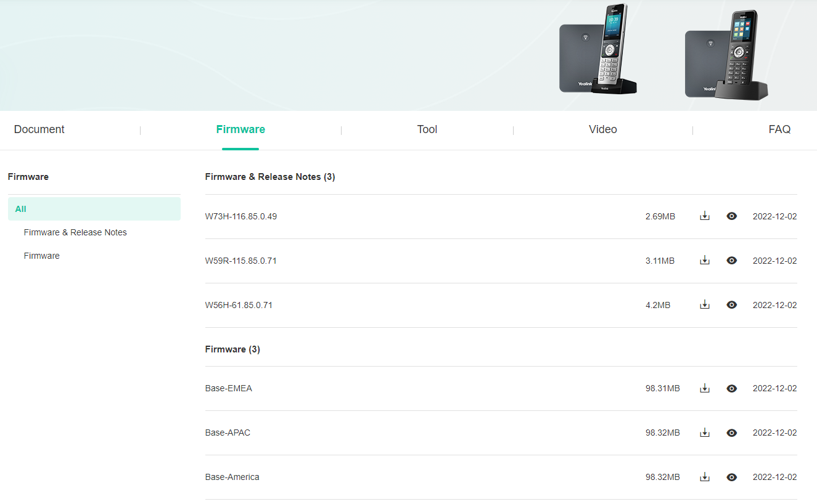This screenshot has height=504, width=817.
Task: Select the All filter in the sidebar
Action: [20, 209]
